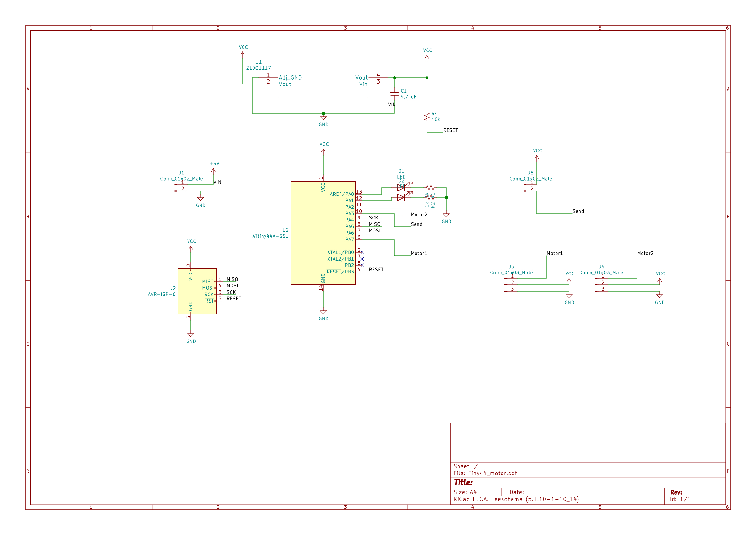
Task: Click the ATtiny44A-SSU chip body
Action: click(323, 233)
